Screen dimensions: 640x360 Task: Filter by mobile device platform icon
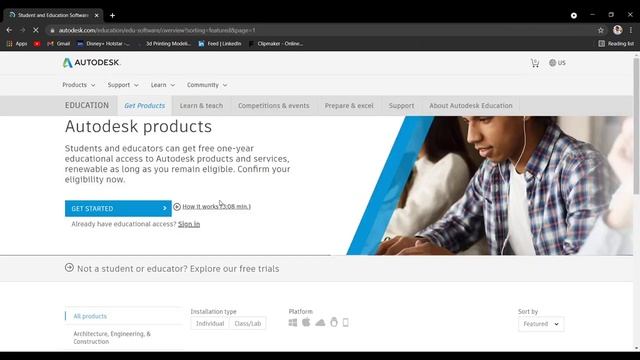coord(346,322)
